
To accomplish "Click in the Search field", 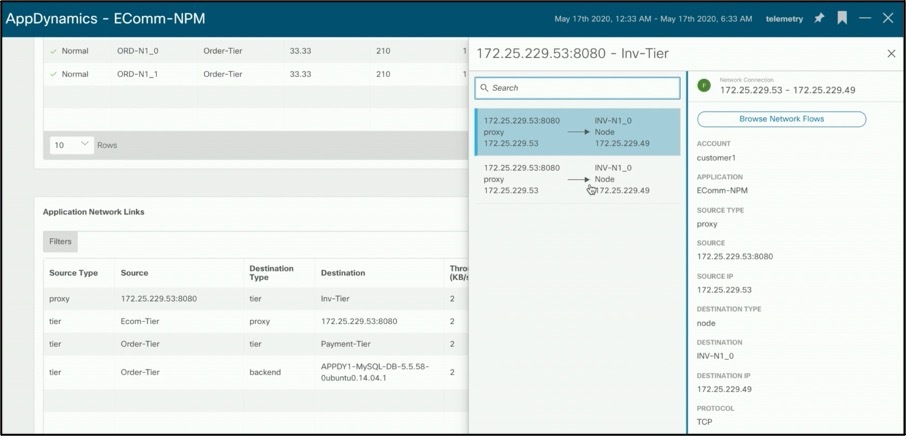I will [x=577, y=88].
